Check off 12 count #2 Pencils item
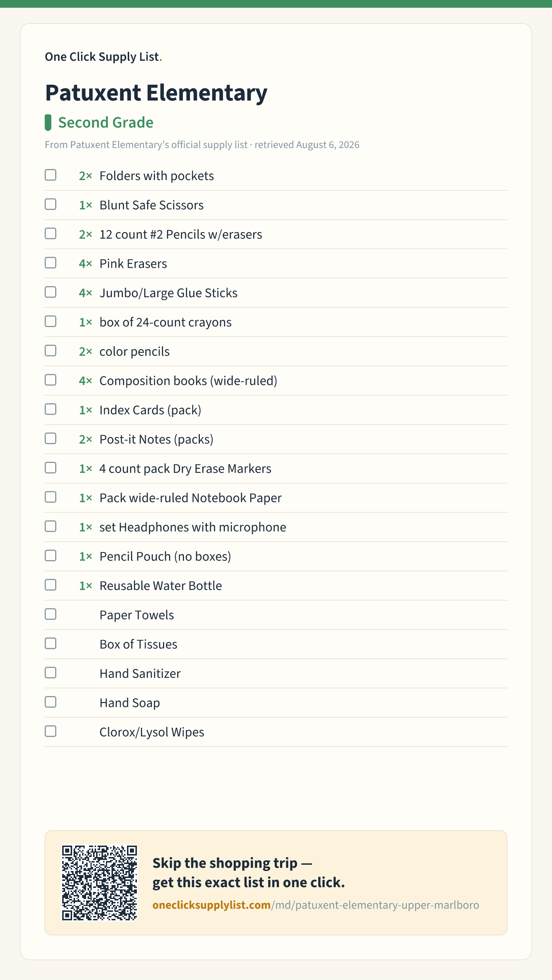552x980 pixels. pos(50,233)
